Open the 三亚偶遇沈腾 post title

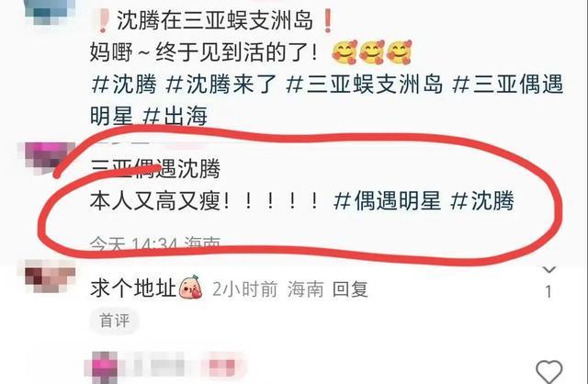[155, 168]
